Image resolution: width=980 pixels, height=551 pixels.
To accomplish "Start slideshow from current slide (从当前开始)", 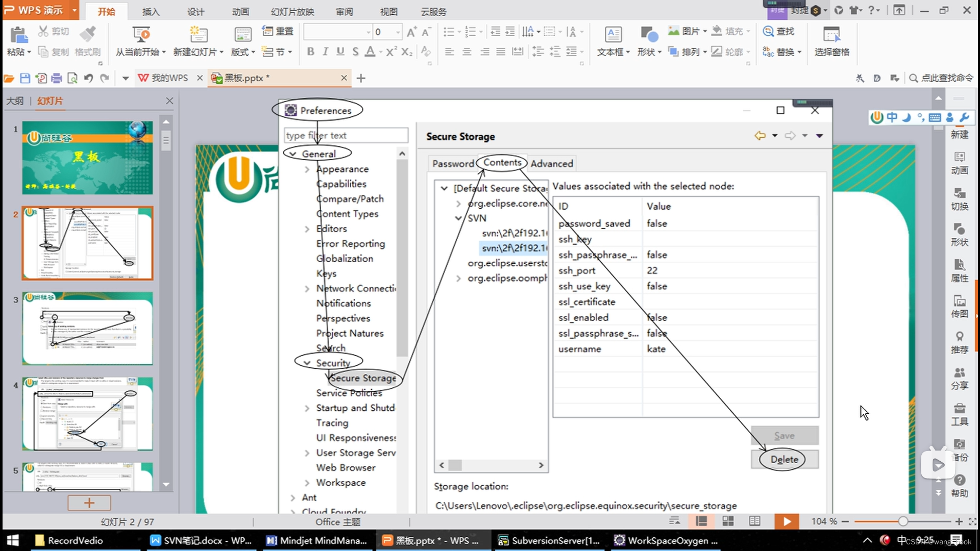I will pos(140,41).
